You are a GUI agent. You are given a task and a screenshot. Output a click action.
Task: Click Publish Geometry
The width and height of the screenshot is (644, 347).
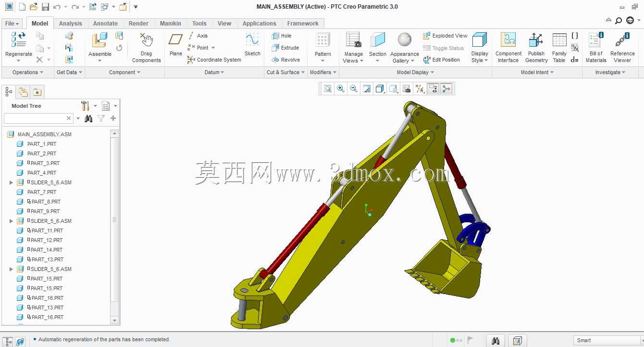[x=536, y=48]
